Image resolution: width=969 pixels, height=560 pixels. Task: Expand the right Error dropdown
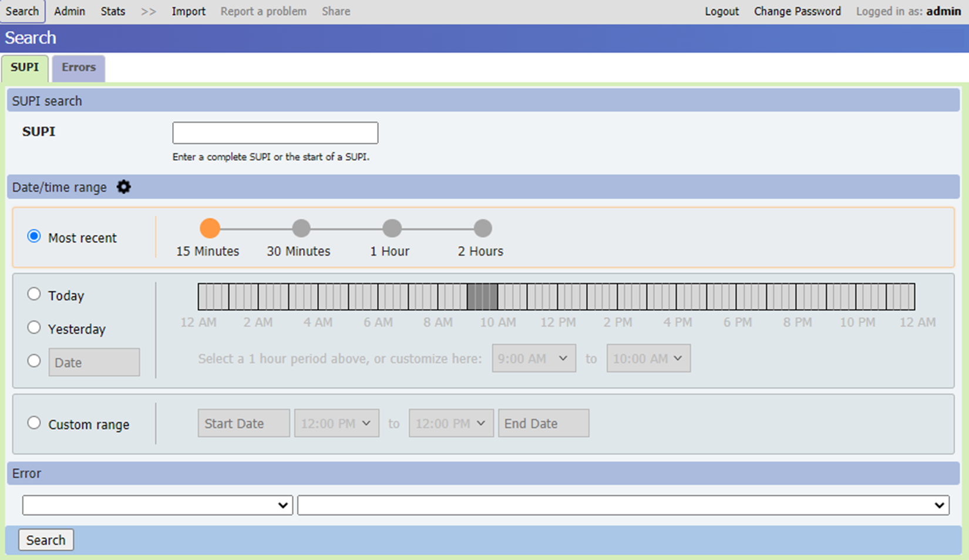pos(622,505)
